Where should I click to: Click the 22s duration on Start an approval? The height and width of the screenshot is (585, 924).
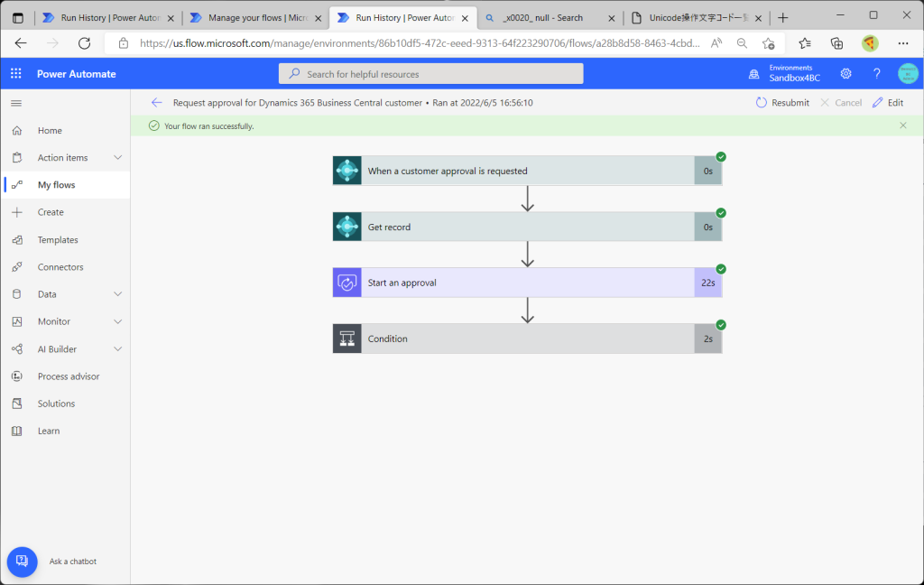tap(708, 283)
